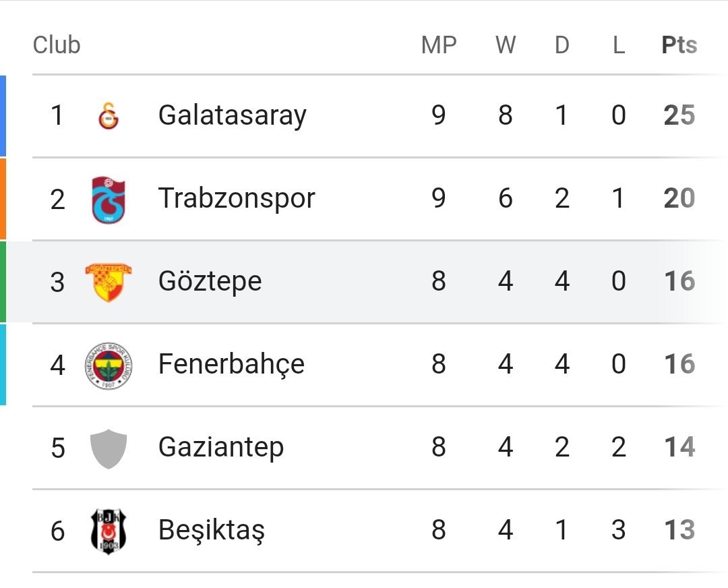Click the Galatasaray club logo

(109, 116)
